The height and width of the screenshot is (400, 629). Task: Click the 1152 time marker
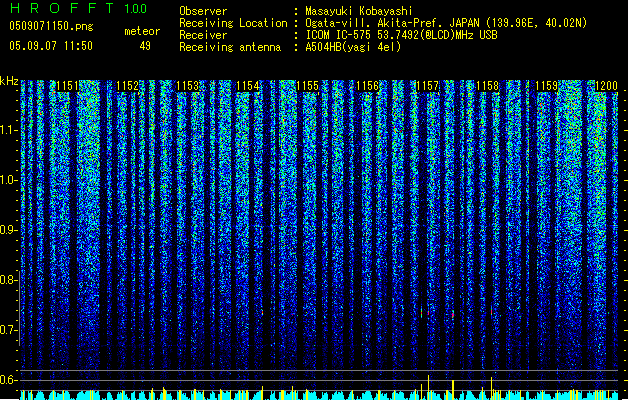pyautogui.click(x=128, y=86)
